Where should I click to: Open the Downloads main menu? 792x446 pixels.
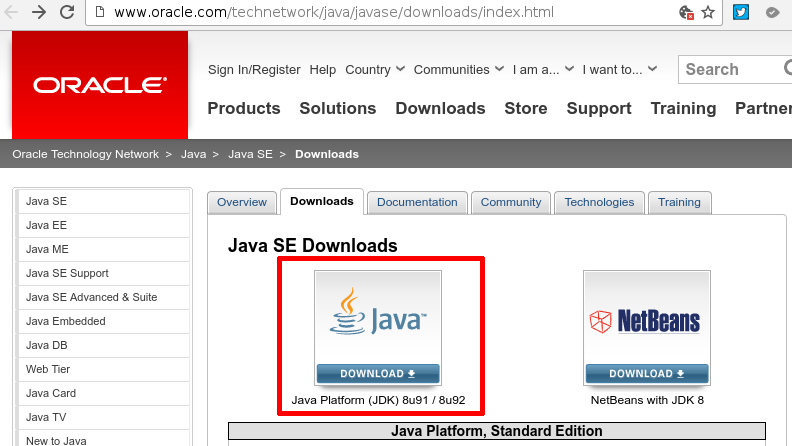[x=440, y=108]
